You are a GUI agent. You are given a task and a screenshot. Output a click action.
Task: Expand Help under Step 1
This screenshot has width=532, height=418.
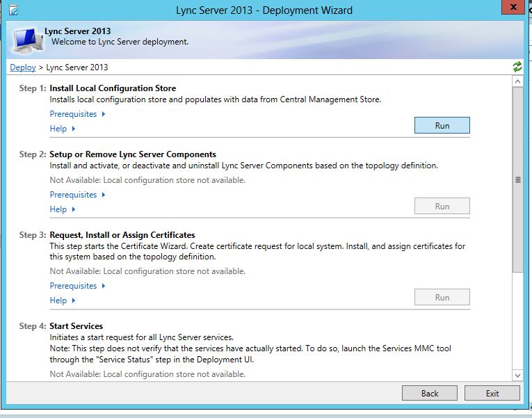[63, 129]
